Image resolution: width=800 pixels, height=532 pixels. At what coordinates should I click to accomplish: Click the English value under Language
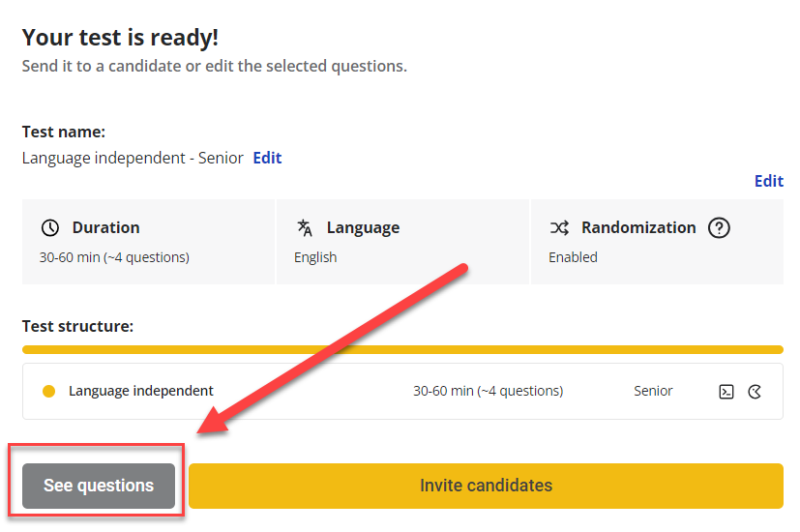pyautogui.click(x=315, y=257)
